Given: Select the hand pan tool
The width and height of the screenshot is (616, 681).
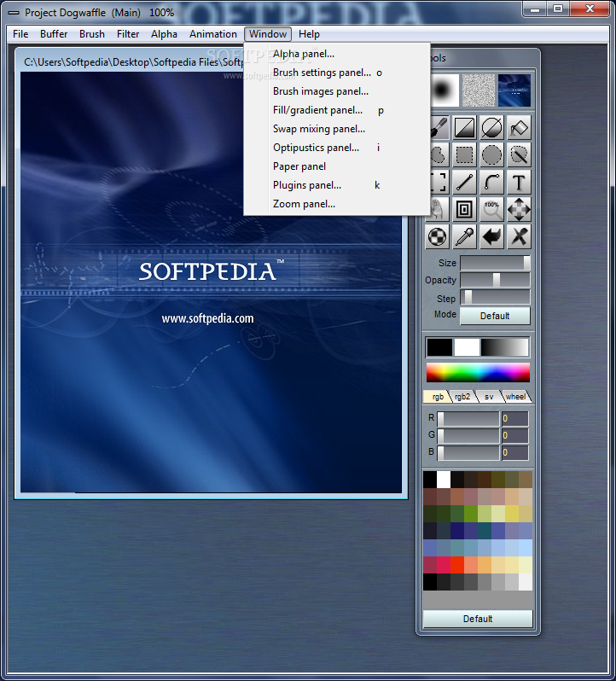Looking at the screenshot, I should point(439,209).
